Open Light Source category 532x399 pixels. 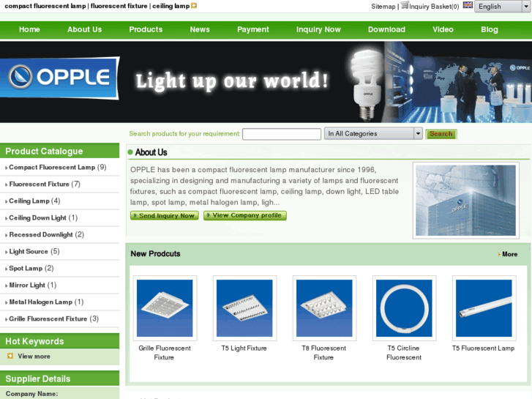point(29,252)
